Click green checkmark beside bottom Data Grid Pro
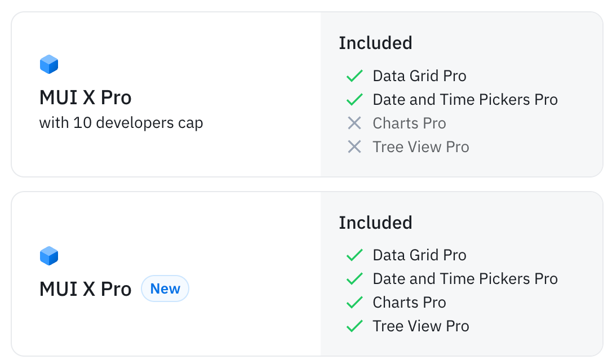 tap(354, 255)
